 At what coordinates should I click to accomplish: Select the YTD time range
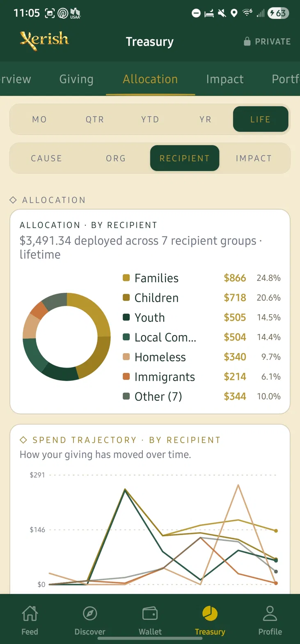(150, 120)
